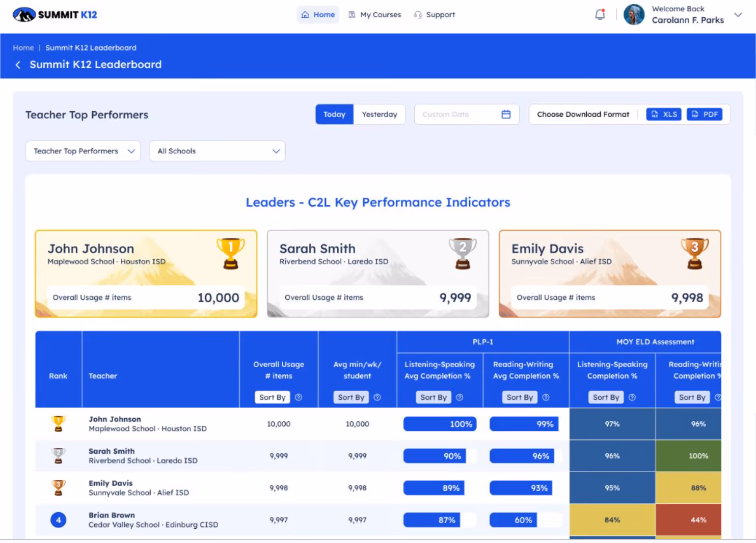Click John Johnson first-place card
756x543 pixels.
tap(146, 274)
